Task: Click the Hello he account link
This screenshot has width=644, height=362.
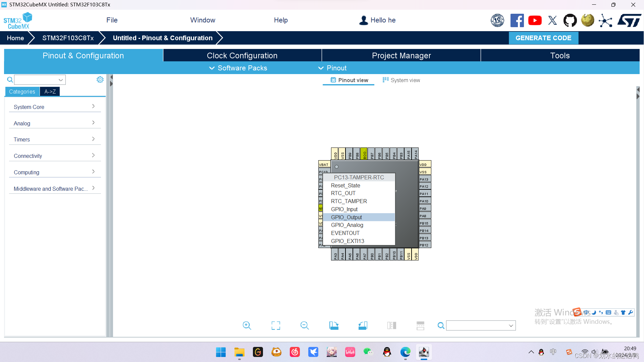Action: (377, 20)
